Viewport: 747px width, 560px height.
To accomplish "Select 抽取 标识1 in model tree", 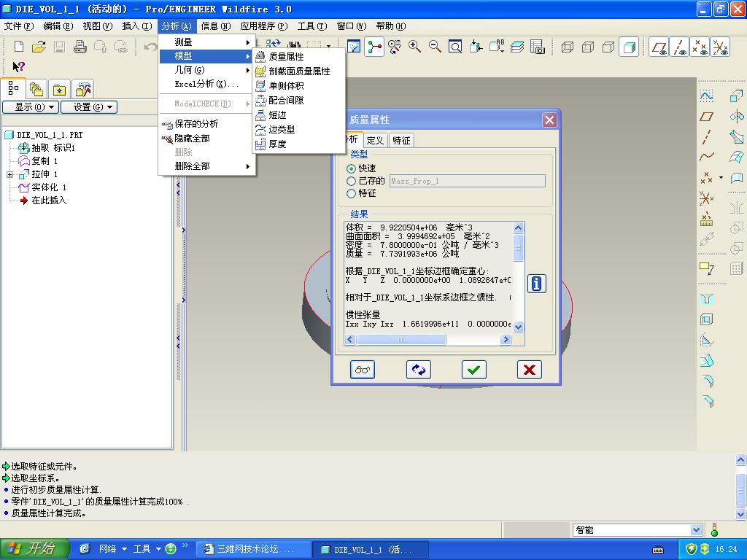I will [x=47, y=148].
